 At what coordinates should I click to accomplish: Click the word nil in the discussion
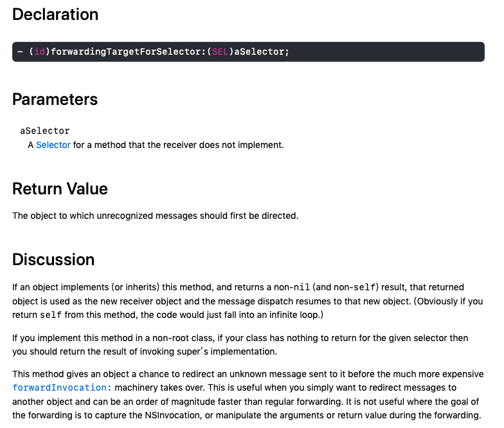click(302, 287)
